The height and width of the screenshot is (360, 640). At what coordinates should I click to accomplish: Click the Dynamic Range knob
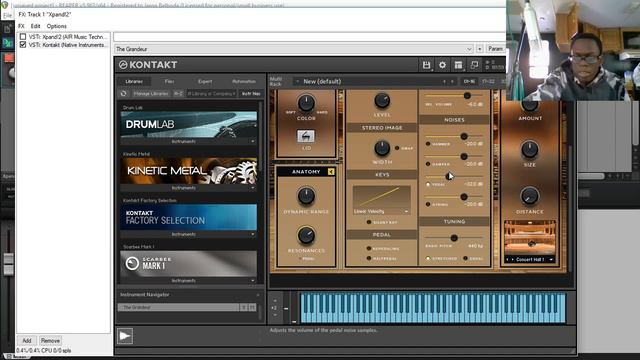306,196
